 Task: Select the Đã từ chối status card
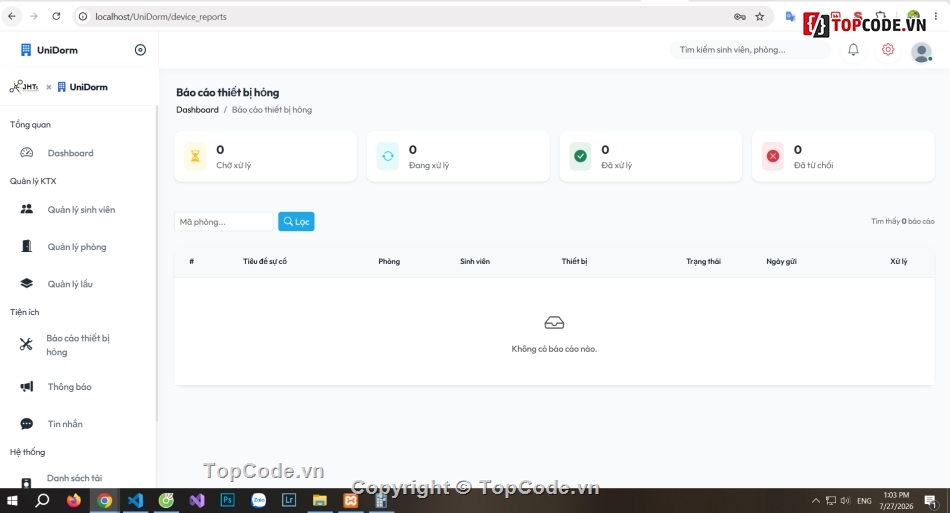843,156
